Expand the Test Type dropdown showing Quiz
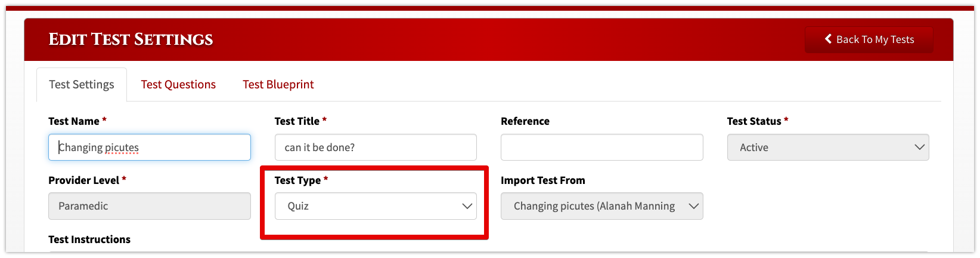The height and width of the screenshot is (258, 980). (376, 206)
